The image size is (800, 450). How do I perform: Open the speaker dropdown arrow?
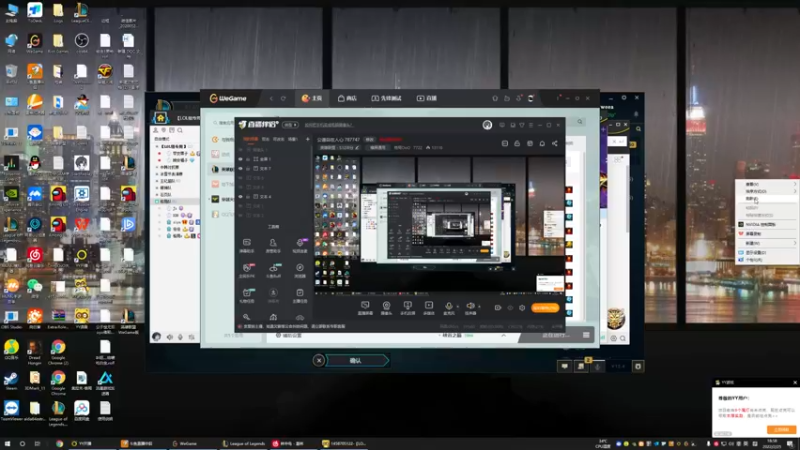click(x=479, y=307)
